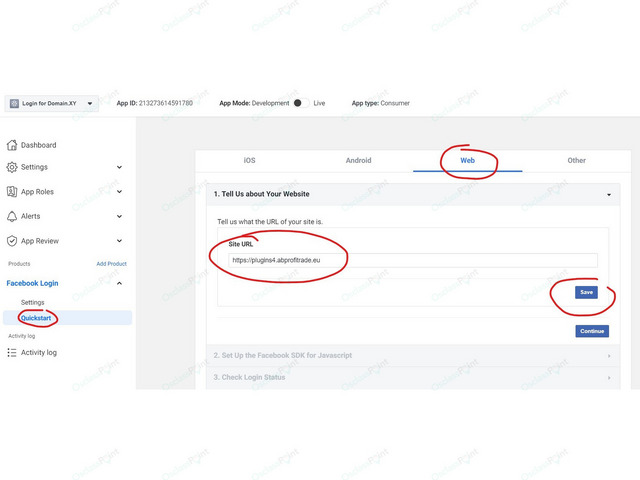This screenshot has height=480, width=640.
Task: Open Dashboard in the sidebar
Action: click(x=38, y=145)
